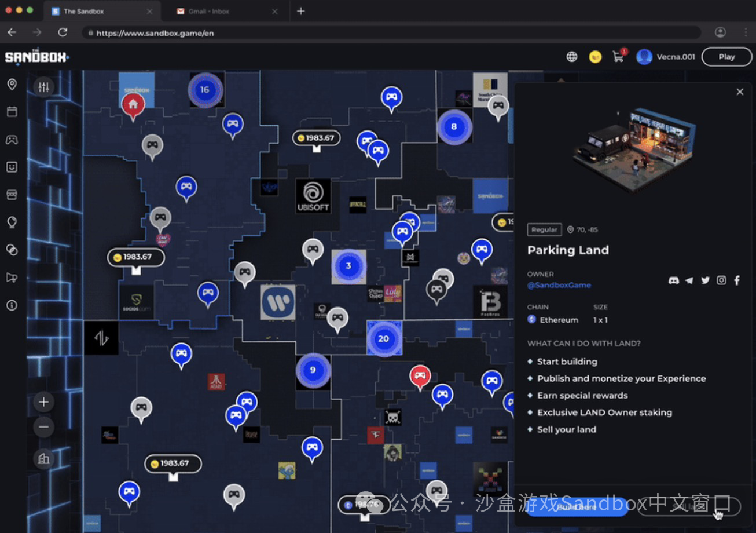Viewport: 756px width, 533px height.
Task: Click the overlapping circles sidebar icon
Action: tap(12, 250)
